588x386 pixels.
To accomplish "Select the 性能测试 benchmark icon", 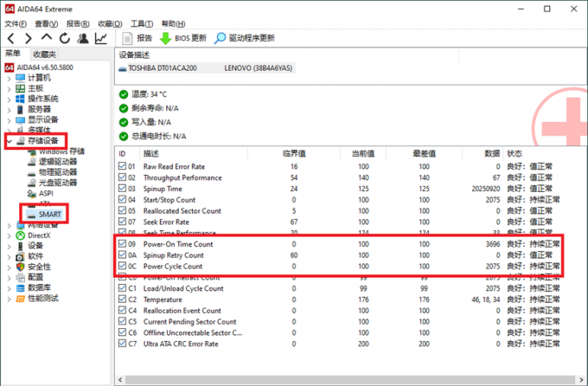I will 20,299.
